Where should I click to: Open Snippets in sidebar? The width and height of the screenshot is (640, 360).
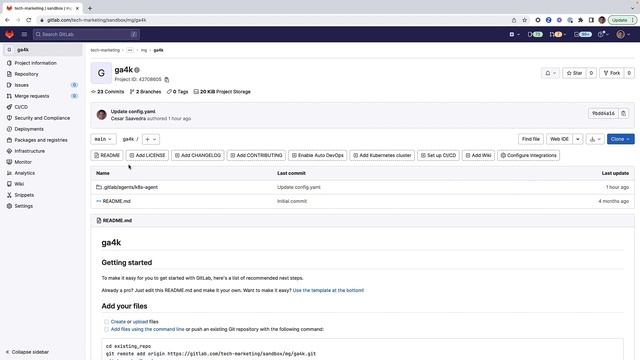coord(24,196)
